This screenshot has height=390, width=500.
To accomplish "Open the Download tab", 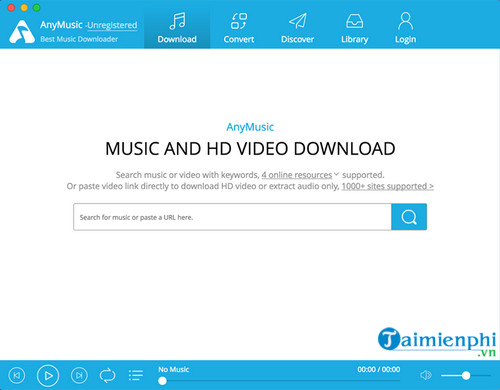I will point(177,28).
